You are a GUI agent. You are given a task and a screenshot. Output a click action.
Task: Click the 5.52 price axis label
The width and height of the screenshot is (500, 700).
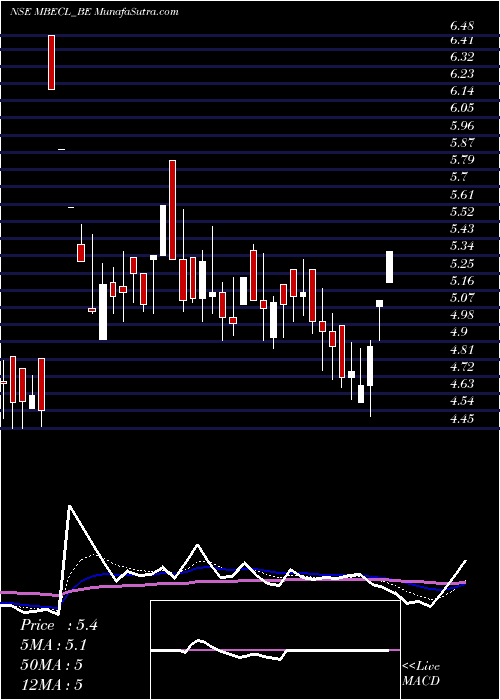(462, 212)
